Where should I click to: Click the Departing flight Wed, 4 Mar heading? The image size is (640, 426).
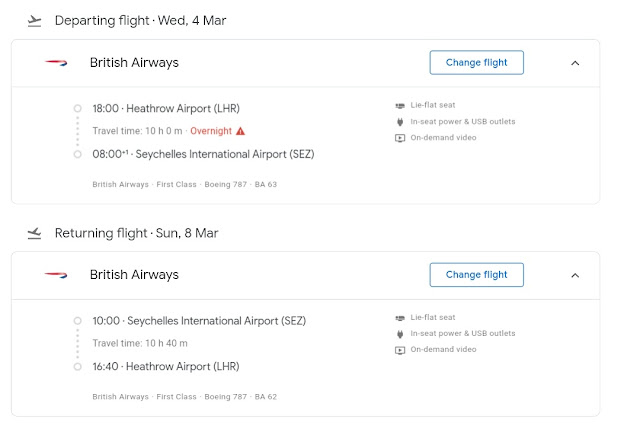pos(138,20)
